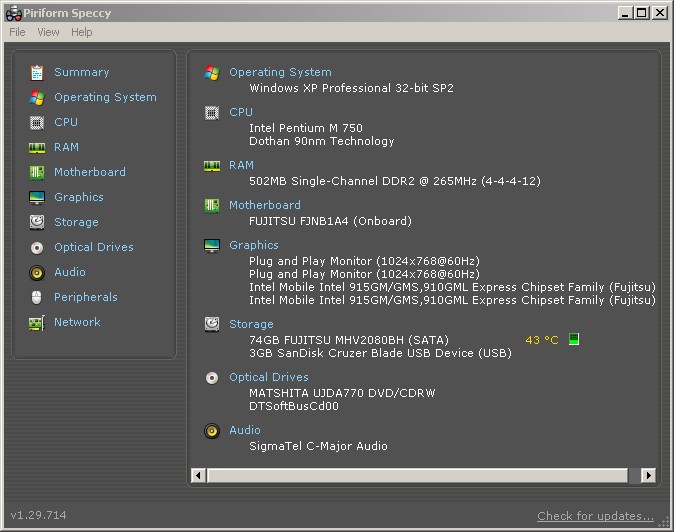
Task: Select Operating System in the sidebar
Action: pos(105,97)
